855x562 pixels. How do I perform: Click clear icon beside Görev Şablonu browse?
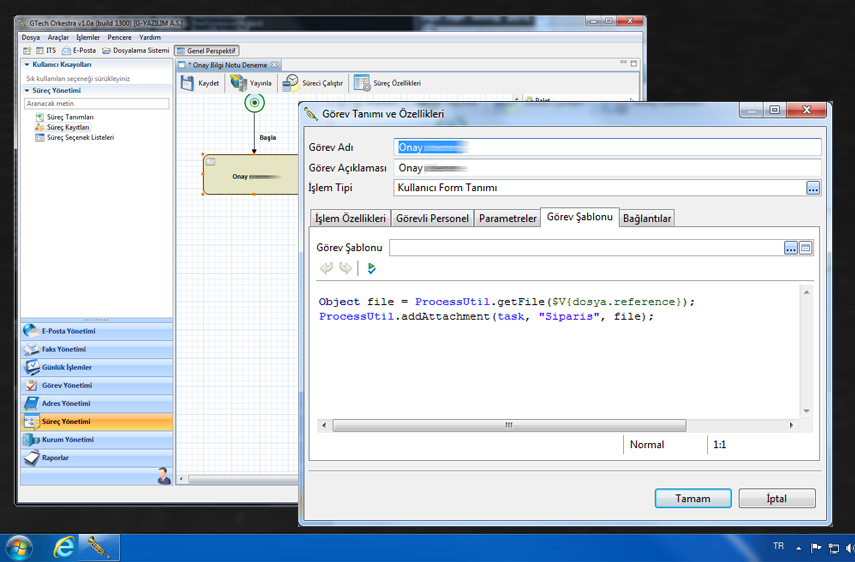pos(805,248)
